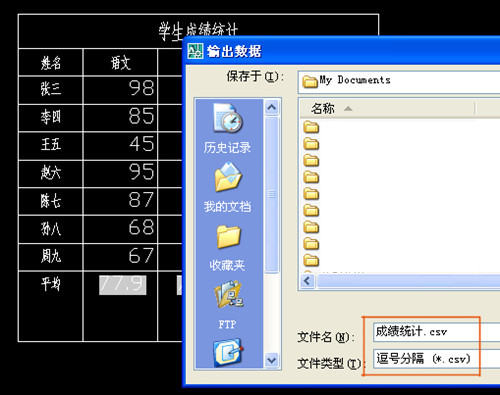Select the cell with score 85
The height and width of the screenshot is (395, 500).
[120, 118]
